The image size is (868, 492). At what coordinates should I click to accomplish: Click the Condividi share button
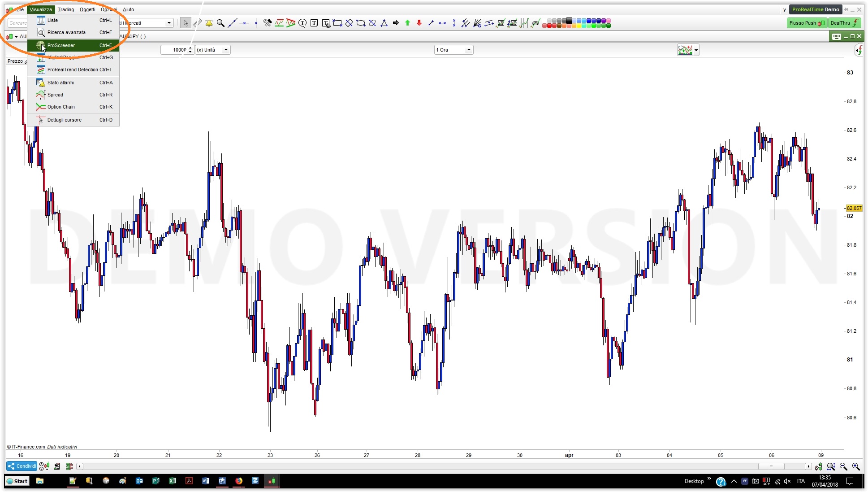[x=22, y=466]
